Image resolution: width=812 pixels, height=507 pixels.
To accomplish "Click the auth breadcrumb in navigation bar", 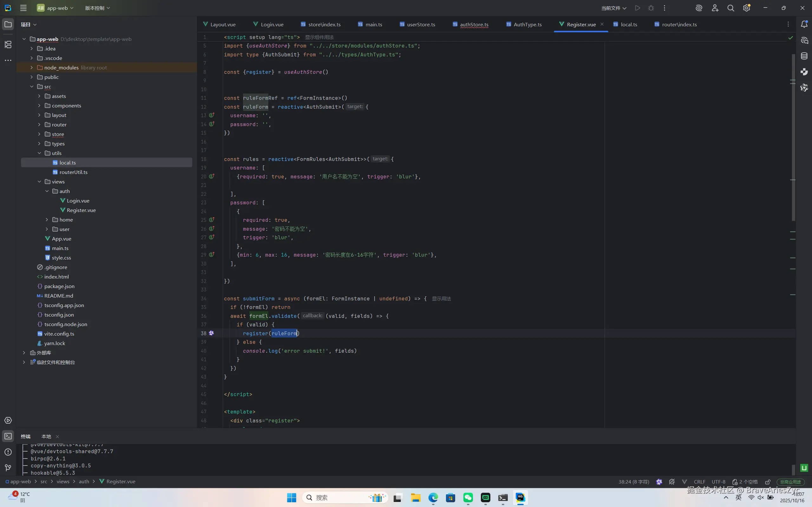I will point(84,482).
